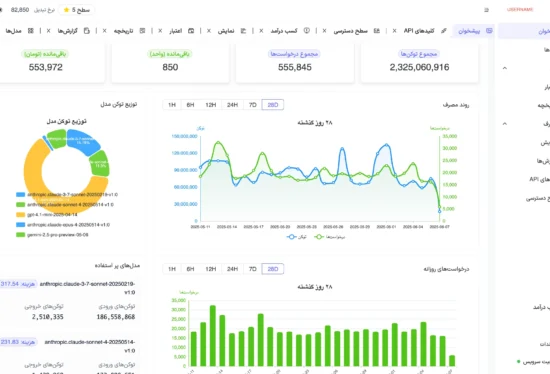Select 1H range in درخواست‌های روزانه chart
Screen dimensions: 550x374
(x=172, y=269)
